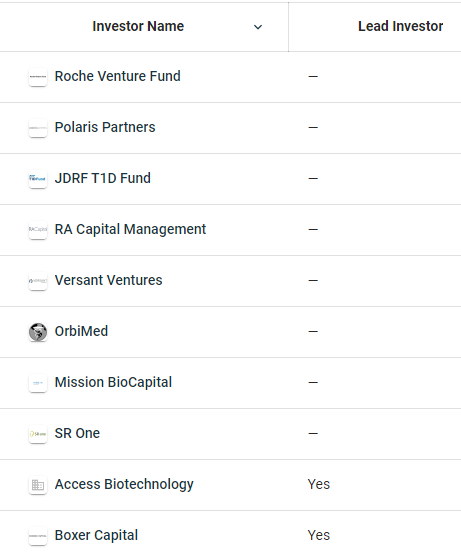Click the Mission BioCapital logo icon
Screen dimensions: 461x557
coord(38,383)
